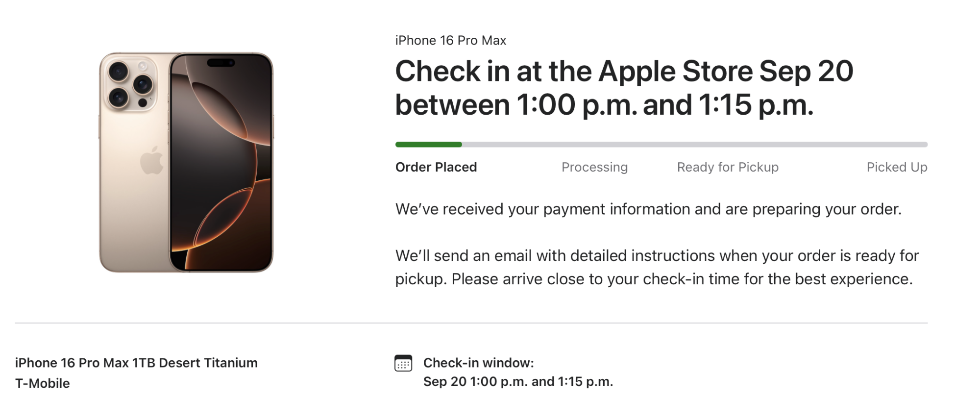Open the iPhone 16 Pro Max product image

(x=186, y=162)
